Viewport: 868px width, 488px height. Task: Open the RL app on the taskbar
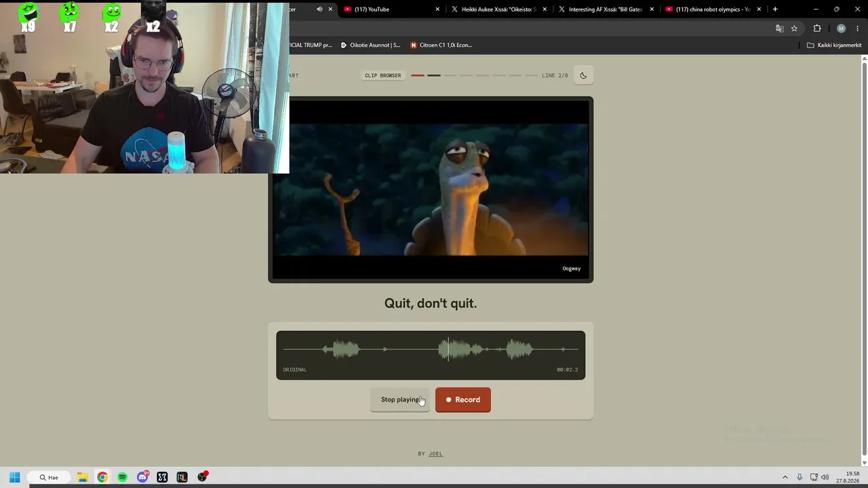pos(182,477)
